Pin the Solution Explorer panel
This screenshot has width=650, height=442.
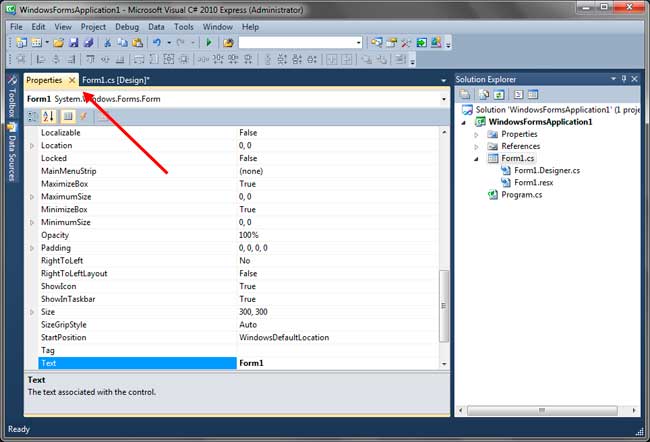tap(624, 79)
